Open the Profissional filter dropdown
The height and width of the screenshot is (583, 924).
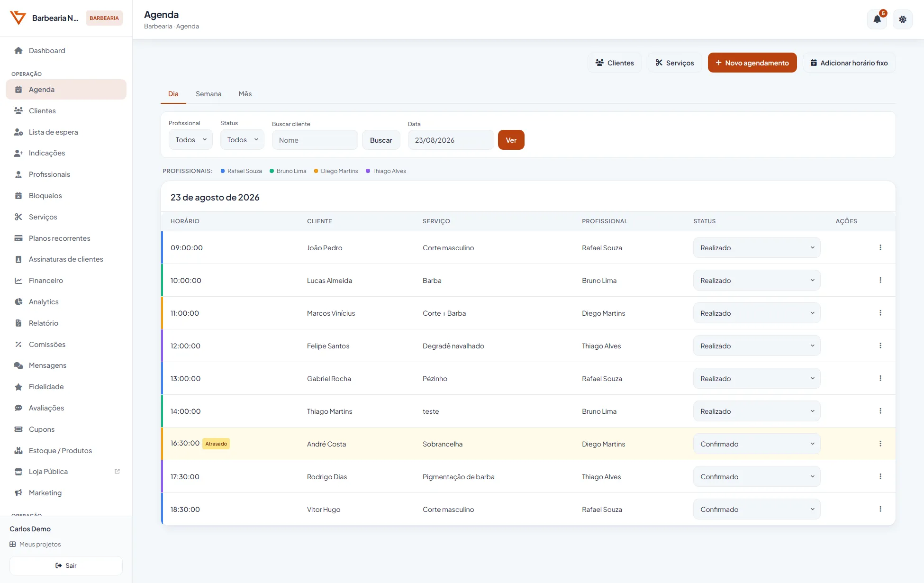click(x=190, y=140)
